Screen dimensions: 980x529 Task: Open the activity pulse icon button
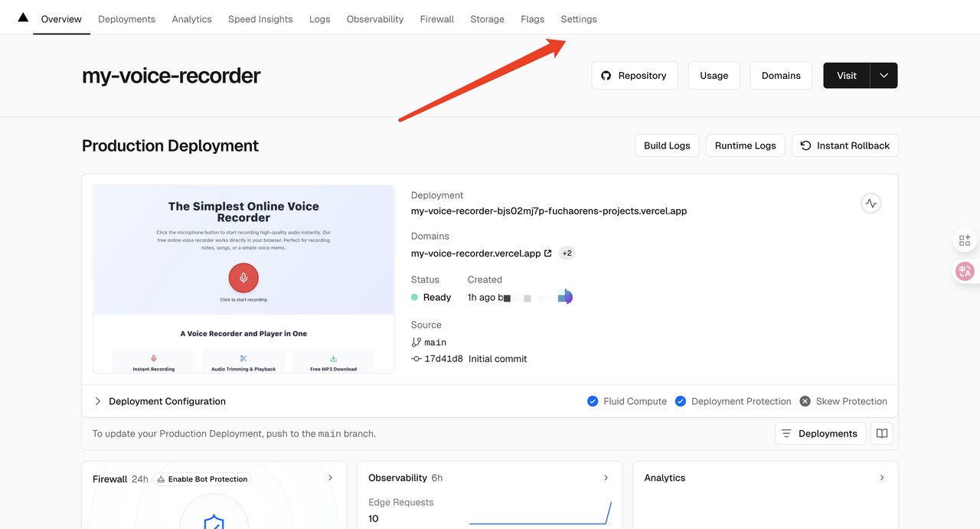[871, 204]
